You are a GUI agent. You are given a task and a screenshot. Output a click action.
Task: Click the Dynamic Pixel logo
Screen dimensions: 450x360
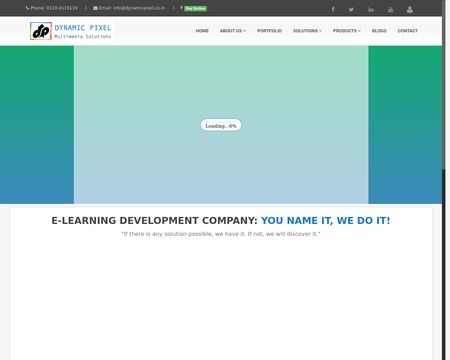[x=71, y=31]
